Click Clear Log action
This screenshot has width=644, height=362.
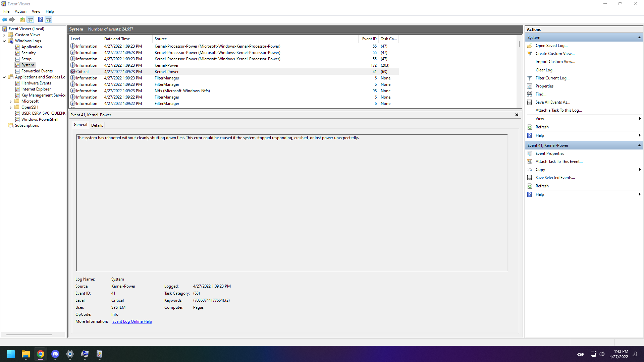click(545, 70)
